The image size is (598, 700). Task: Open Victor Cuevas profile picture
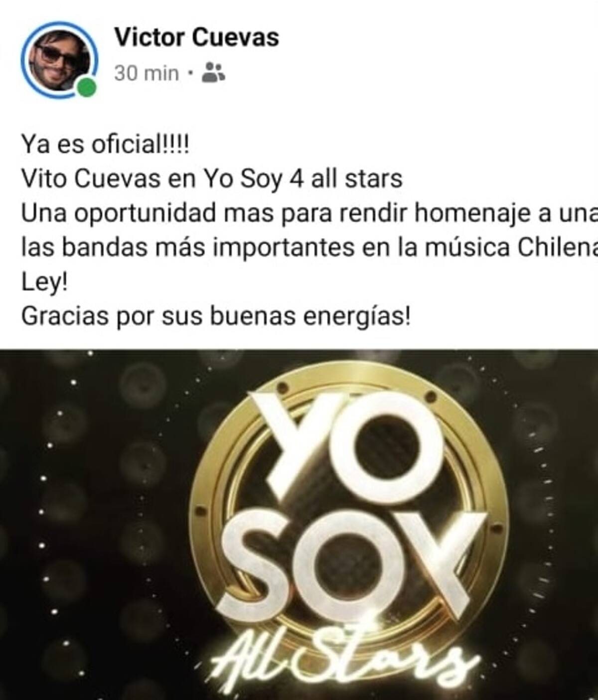point(59,59)
